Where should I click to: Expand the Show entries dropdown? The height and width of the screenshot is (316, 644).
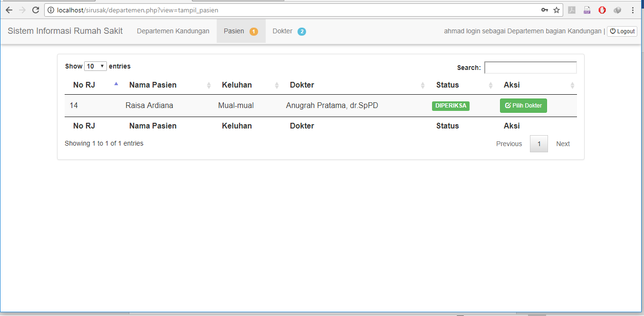(x=96, y=67)
